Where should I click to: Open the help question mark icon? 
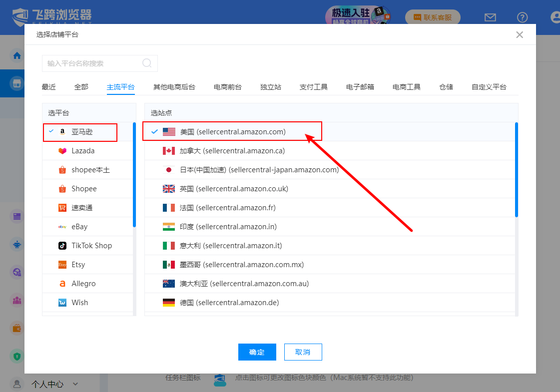click(x=522, y=17)
